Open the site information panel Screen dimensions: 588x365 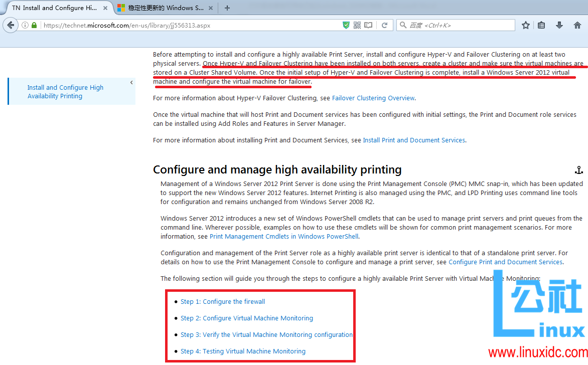click(24, 25)
